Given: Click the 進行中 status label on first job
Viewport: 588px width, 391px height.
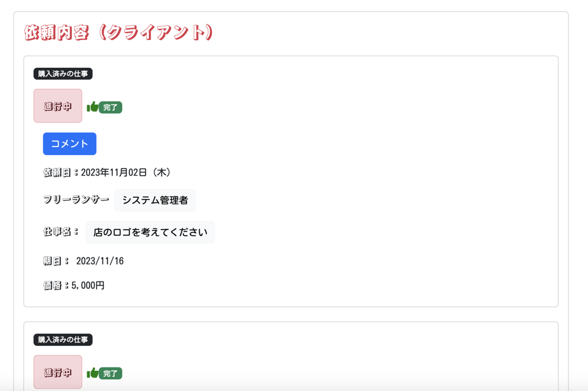Looking at the screenshot, I should pyautogui.click(x=57, y=106).
